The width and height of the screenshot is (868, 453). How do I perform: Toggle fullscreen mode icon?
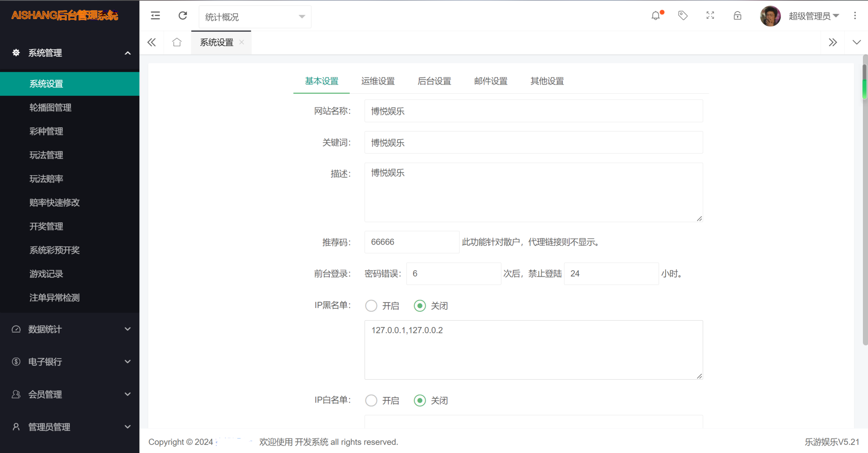point(710,16)
